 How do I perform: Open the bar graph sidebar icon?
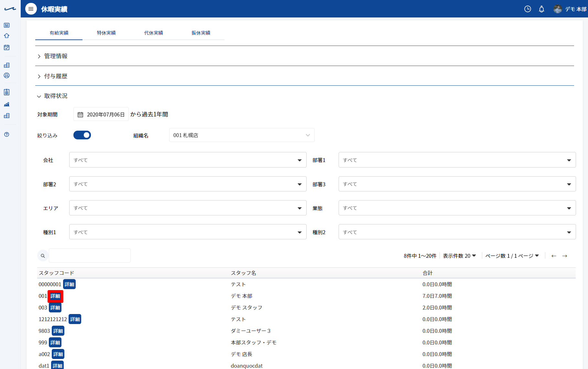click(x=6, y=104)
